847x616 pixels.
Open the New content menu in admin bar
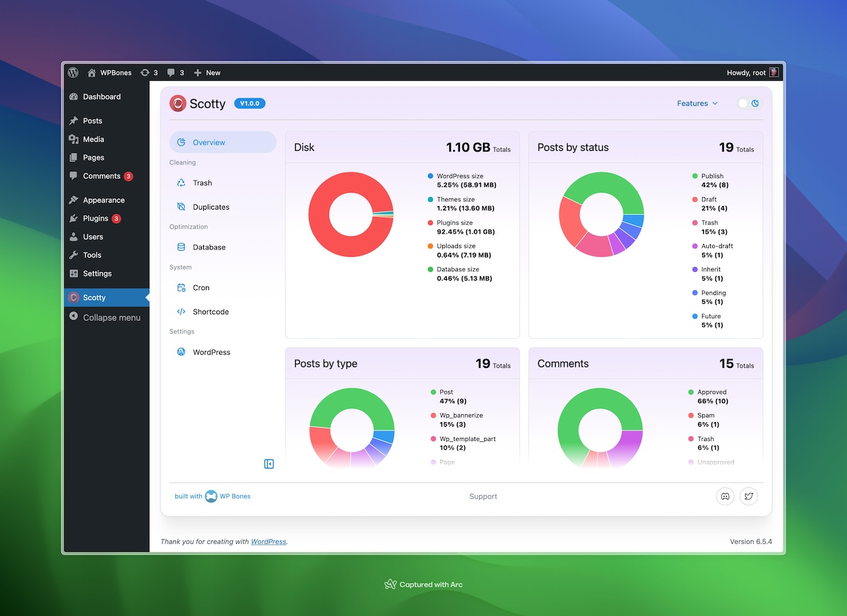pyautogui.click(x=207, y=73)
